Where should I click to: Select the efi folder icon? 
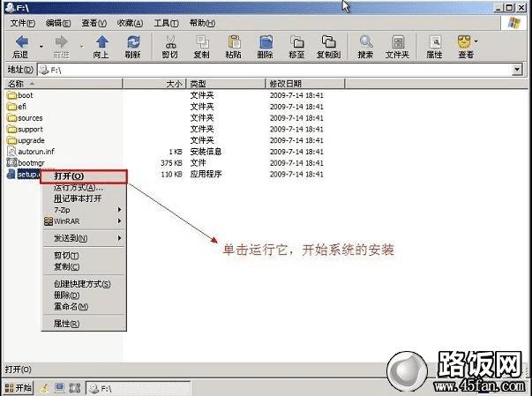pyautogui.click(x=11, y=107)
